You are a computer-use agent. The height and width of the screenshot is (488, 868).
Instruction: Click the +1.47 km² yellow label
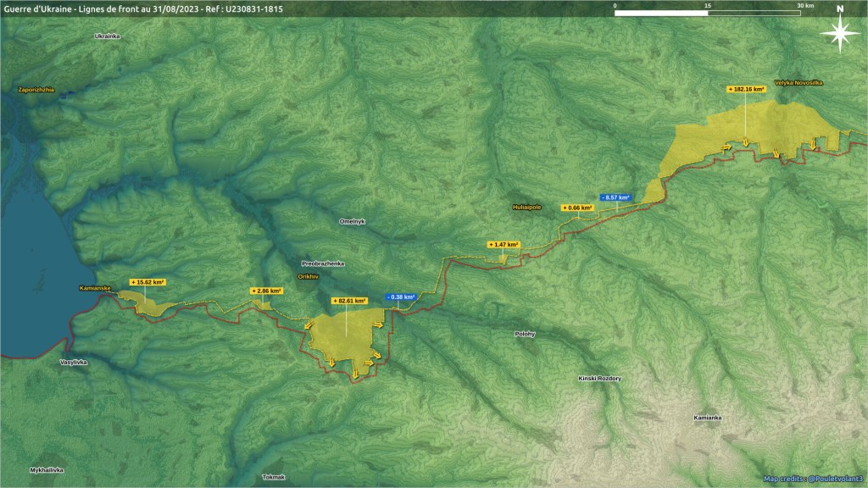pos(504,244)
